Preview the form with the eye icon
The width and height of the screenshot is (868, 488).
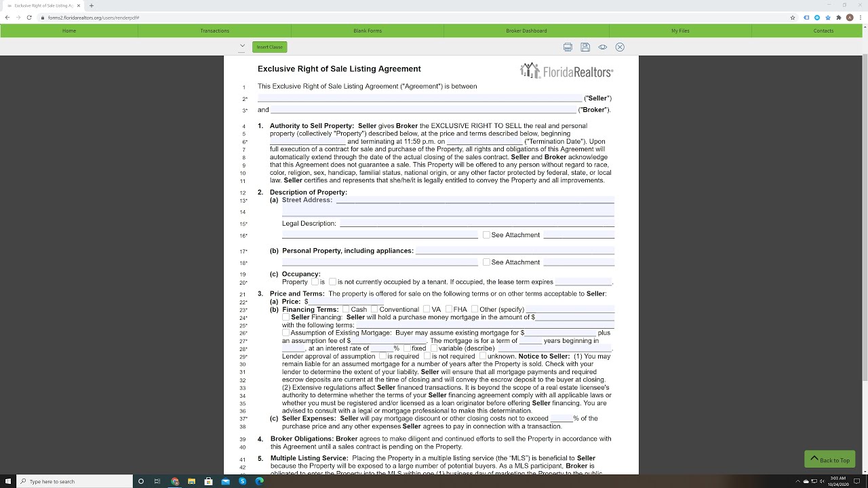602,47
